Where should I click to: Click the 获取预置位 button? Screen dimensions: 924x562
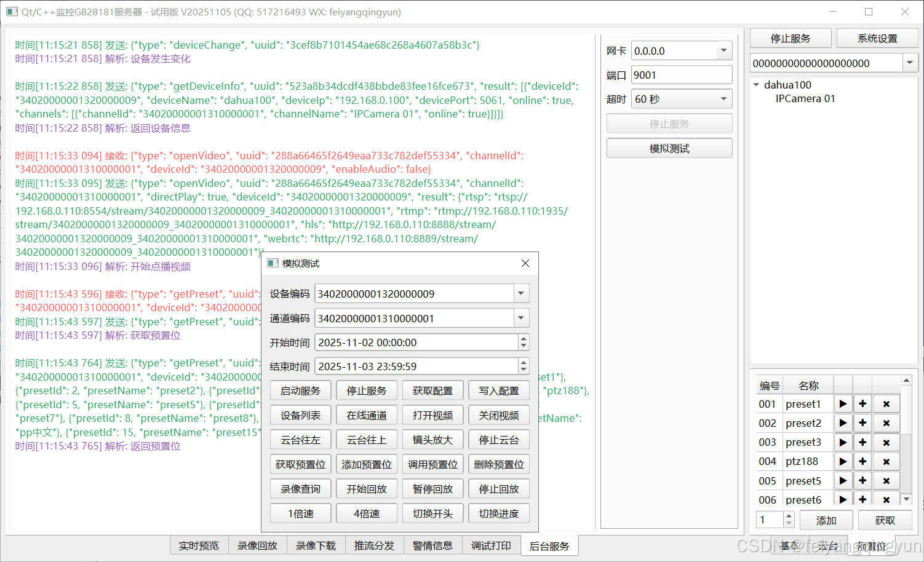click(300, 464)
